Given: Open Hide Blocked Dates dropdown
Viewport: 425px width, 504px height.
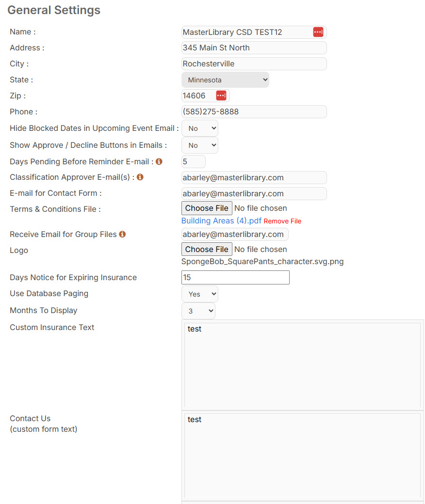Looking at the screenshot, I should [x=200, y=128].
